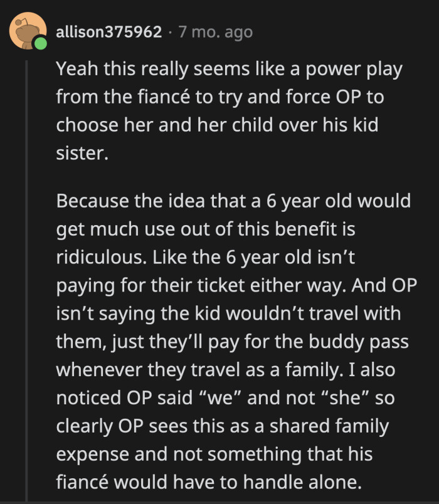Select the snoo avatar next to the username
The width and height of the screenshot is (439, 504).
pyautogui.click(x=28, y=30)
